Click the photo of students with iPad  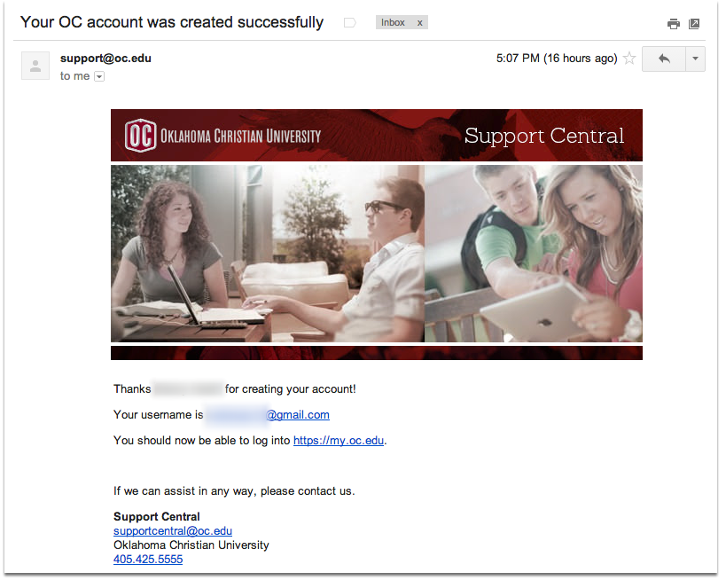(534, 254)
